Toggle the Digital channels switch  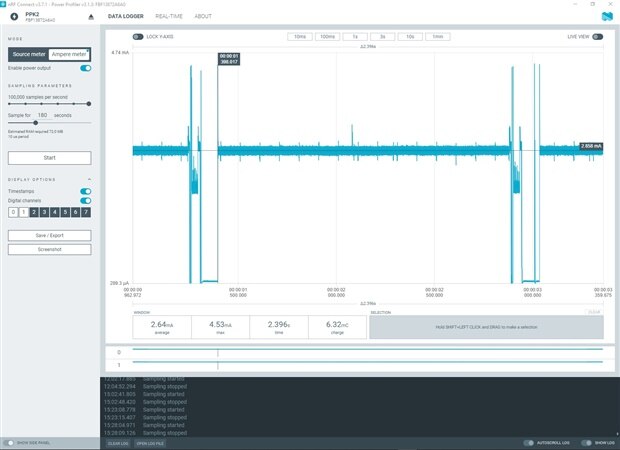pyautogui.click(x=85, y=200)
